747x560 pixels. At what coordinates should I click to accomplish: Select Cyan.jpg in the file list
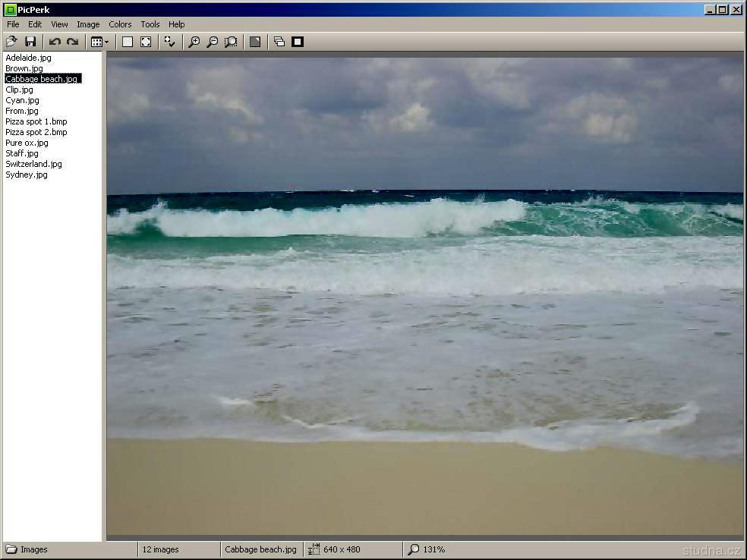(x=22, y=100)
